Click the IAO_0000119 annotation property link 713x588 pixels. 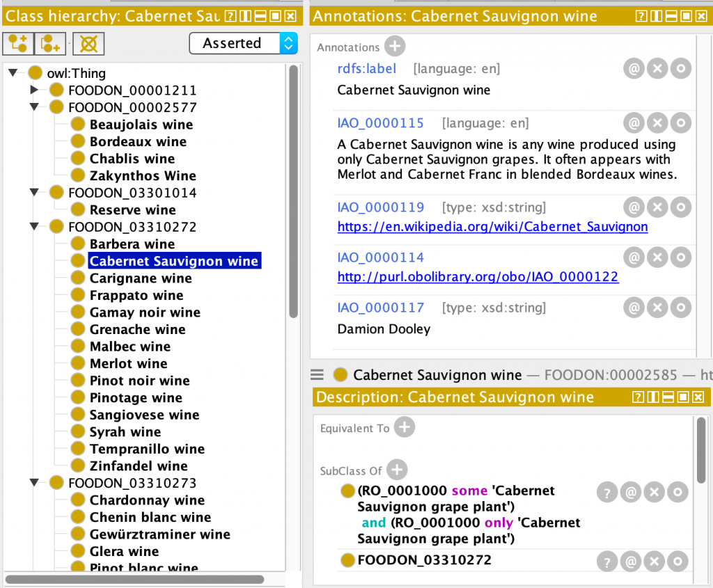coord(380,207)
